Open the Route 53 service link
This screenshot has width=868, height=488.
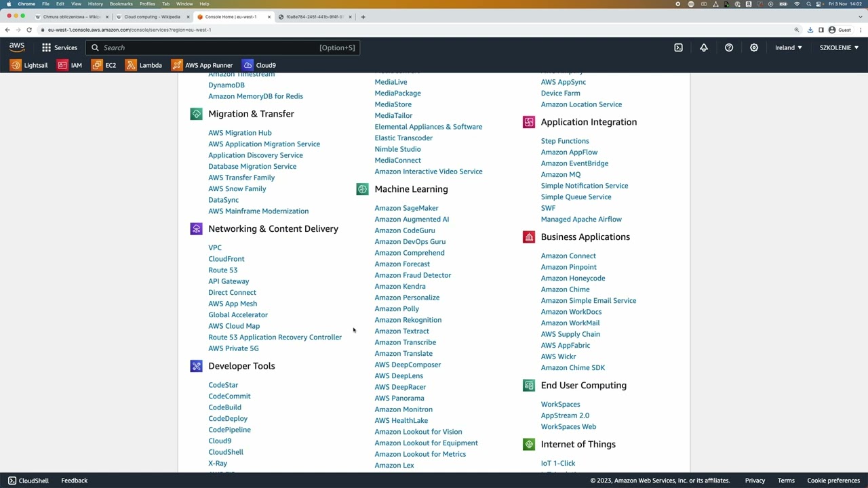point(223,270)
